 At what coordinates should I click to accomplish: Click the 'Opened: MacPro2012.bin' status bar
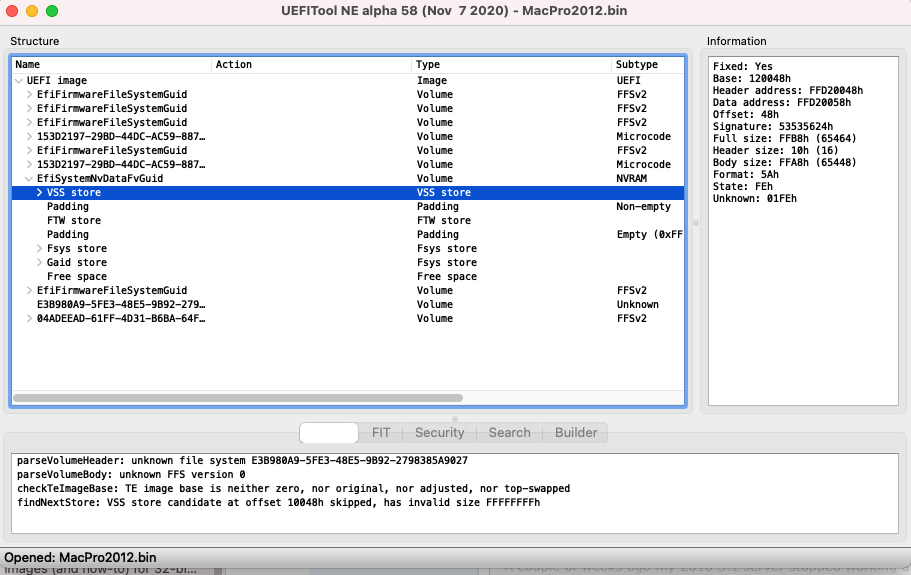(80, 558)
